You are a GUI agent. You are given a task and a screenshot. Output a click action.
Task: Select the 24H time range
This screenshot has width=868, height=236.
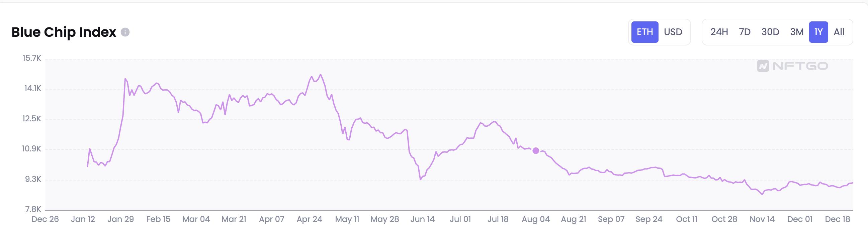tap(719, 32)
